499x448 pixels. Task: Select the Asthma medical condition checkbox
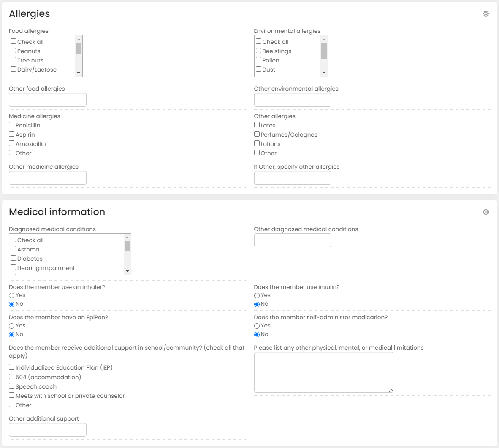pos(14,249)
